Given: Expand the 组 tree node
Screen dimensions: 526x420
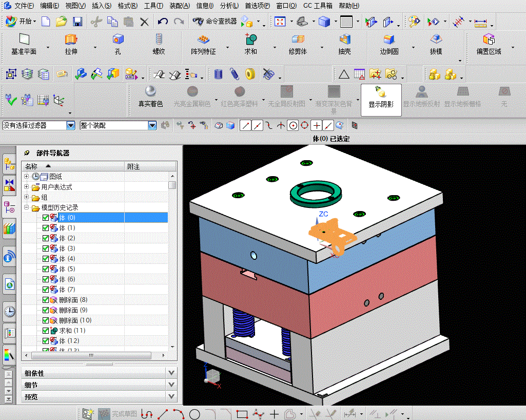Looking at the screenshot, I should coord(27,197).
